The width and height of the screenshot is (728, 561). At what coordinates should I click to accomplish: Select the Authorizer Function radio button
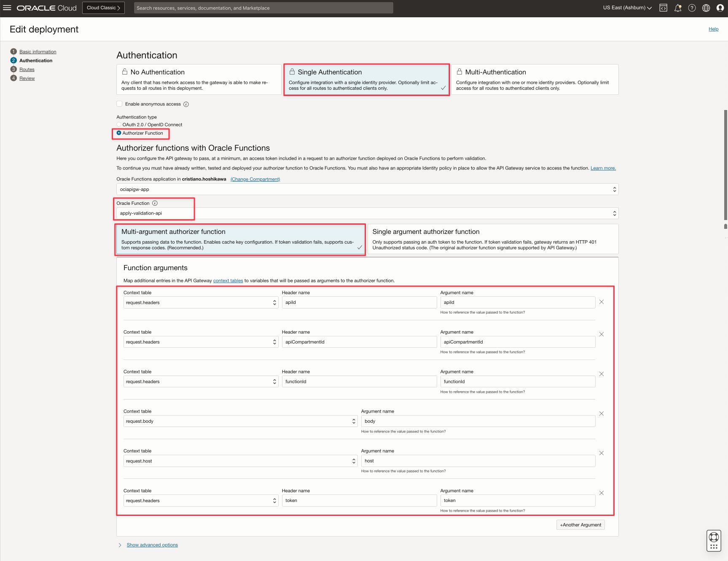point(119,133)
